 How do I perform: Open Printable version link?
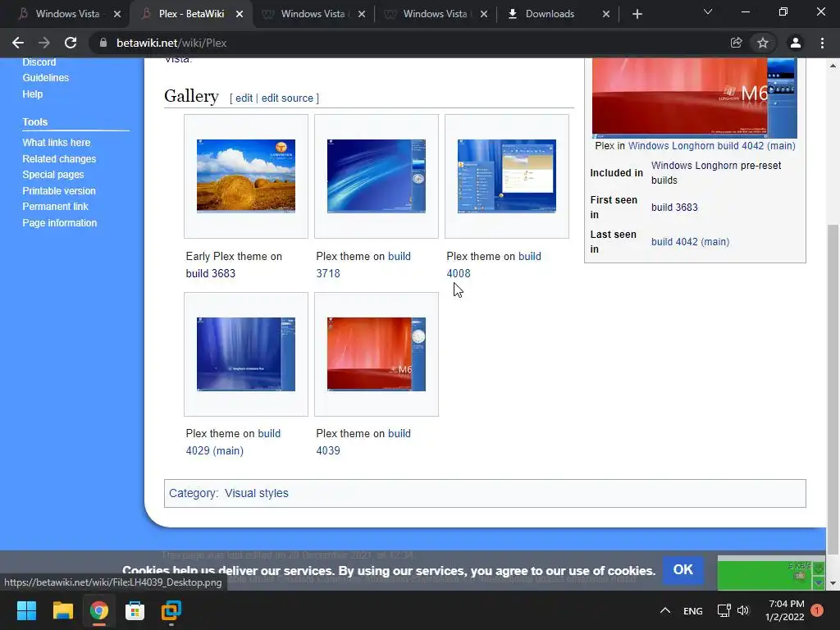pyautogui.click(x=59, y=190)
